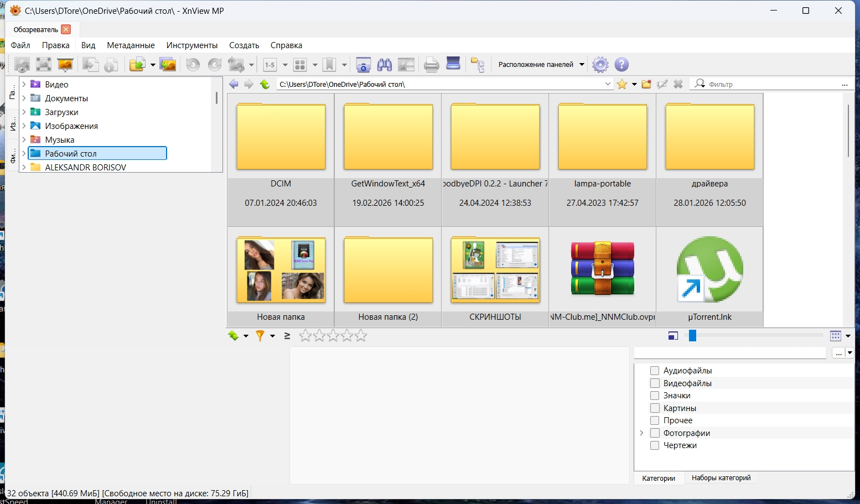Check the Аудиофайлы category checkbox
The height and width of the screenshot is (504, 860).
pyautogui.click(x=655, y=371)
